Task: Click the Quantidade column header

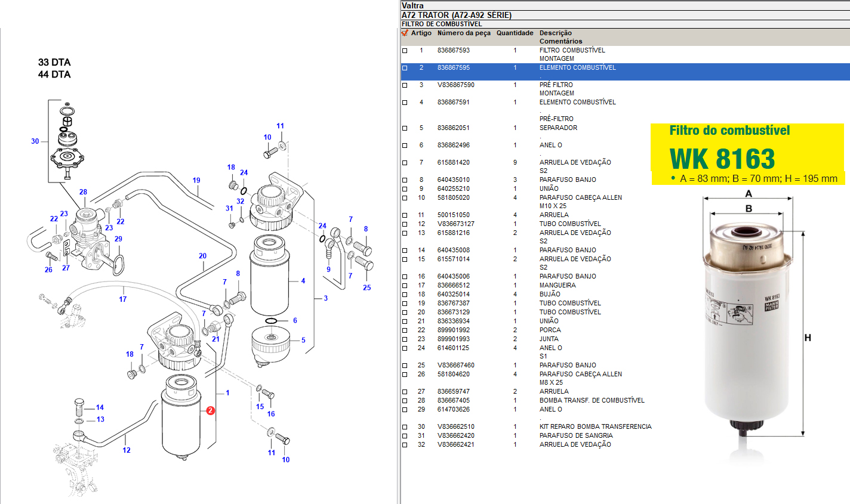Action: tap(515, 33)
